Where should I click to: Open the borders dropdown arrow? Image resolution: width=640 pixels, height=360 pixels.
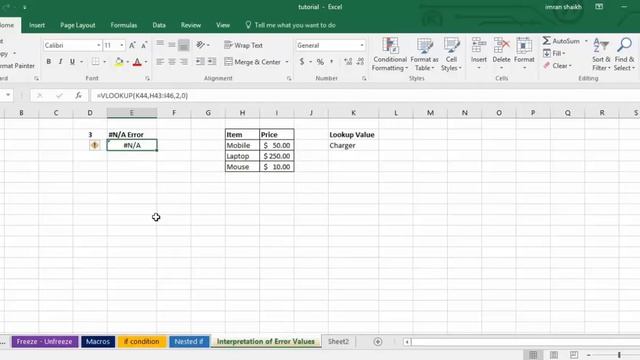(104, 62)
